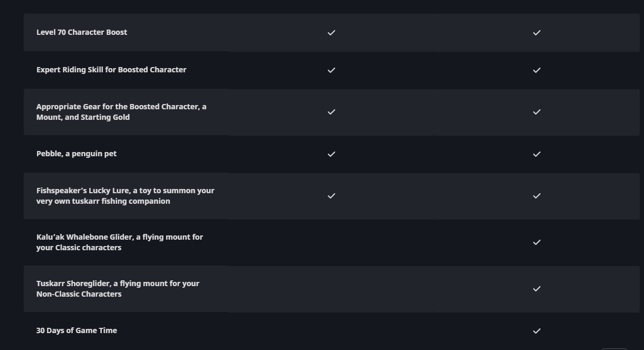Viewport: 644px width, 350px height.
Task: Click the checkmark in Kalu'ak Whalebone Glider row
Action: 537,242
